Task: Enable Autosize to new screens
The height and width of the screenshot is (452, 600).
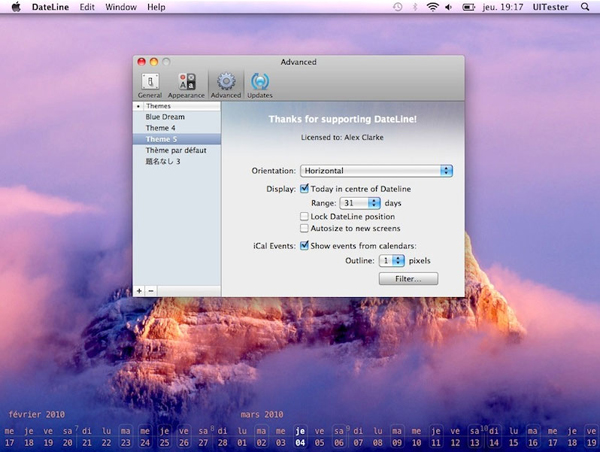Action: pyautogui.click(x=304, y=228)
